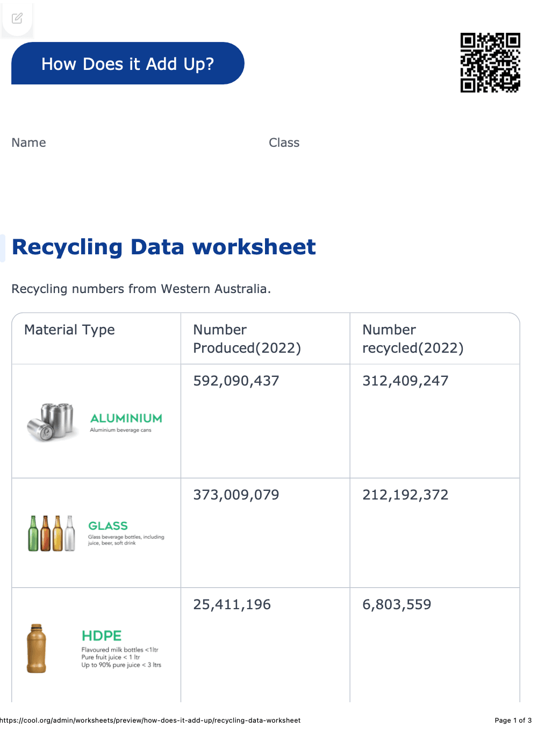Select the HDPE produced value 25,411,196
The height and width of the screenshot is (756, 545).
[232, 604]
